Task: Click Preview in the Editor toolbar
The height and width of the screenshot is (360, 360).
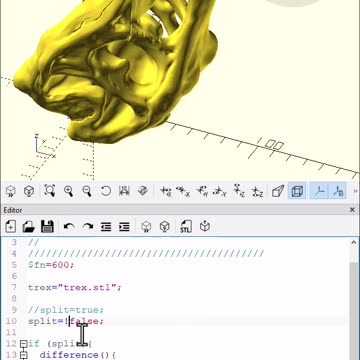Action: pyautogui.click(x=146, y=227)
